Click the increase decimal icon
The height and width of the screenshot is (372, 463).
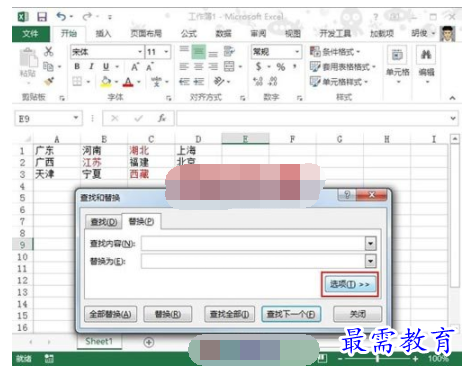click(258, 81)
